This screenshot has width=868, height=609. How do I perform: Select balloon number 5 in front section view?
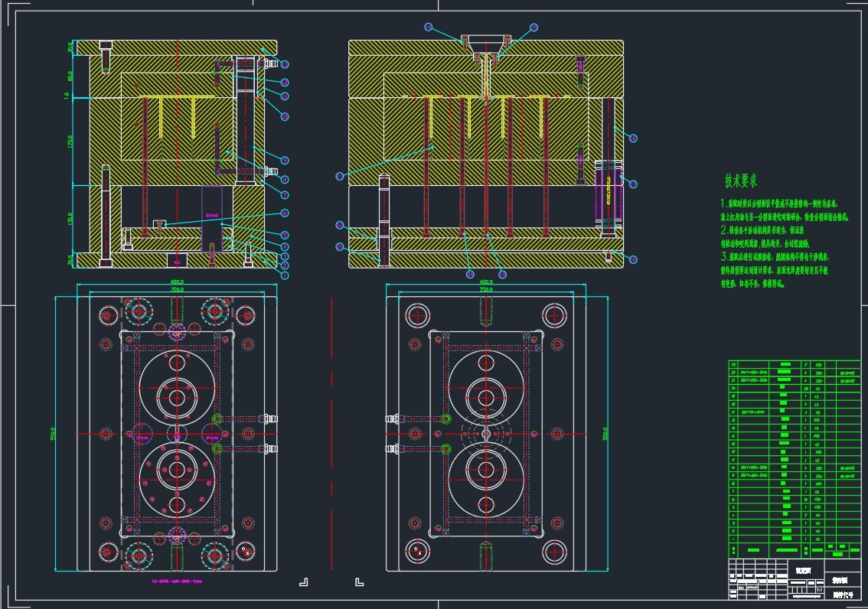pyautogui.click(x=285, y=235)
